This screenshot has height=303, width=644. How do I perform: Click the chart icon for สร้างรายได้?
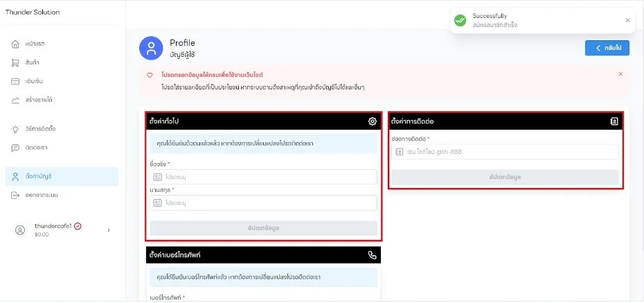pyautogui.click(x=15, y=100)
